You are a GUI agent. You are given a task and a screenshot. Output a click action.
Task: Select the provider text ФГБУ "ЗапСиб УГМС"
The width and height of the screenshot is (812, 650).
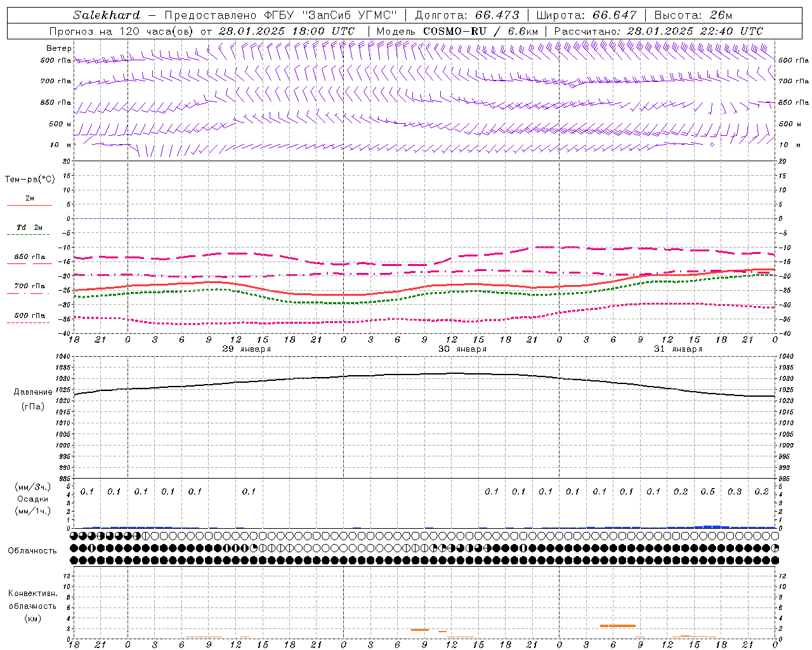pyautogui.click(x=332, y=15)
